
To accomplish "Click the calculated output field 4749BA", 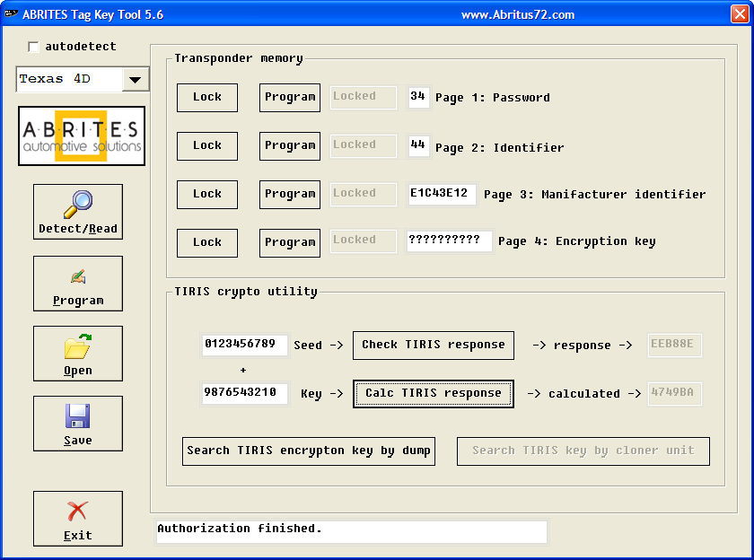I will 675,394.
